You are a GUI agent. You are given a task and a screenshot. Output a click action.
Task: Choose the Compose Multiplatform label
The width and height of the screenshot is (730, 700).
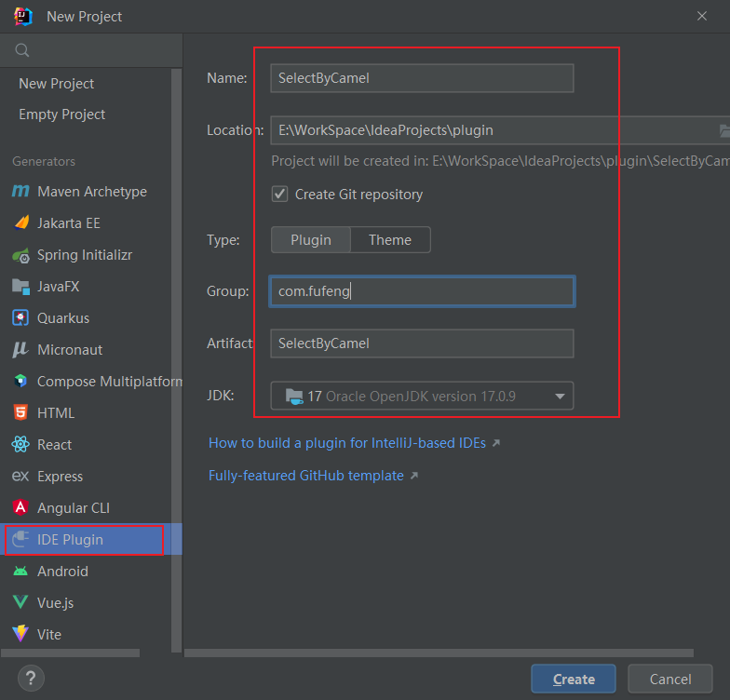pos(110,382)
